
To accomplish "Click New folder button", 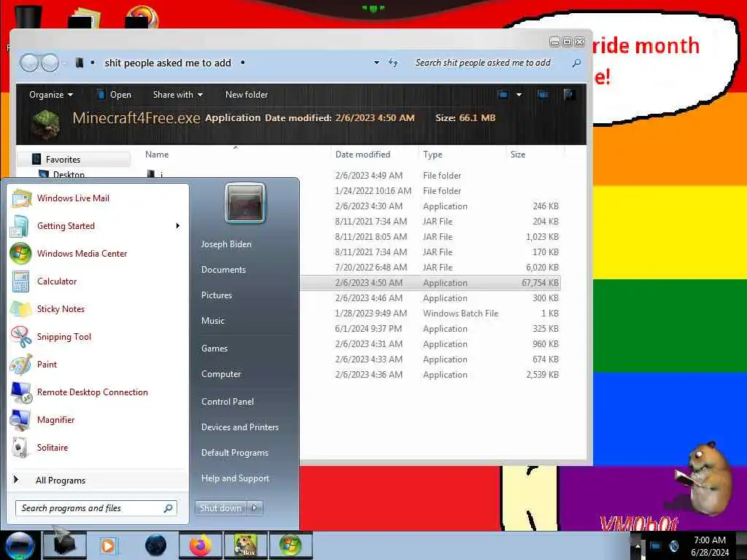I will [247, 95].
